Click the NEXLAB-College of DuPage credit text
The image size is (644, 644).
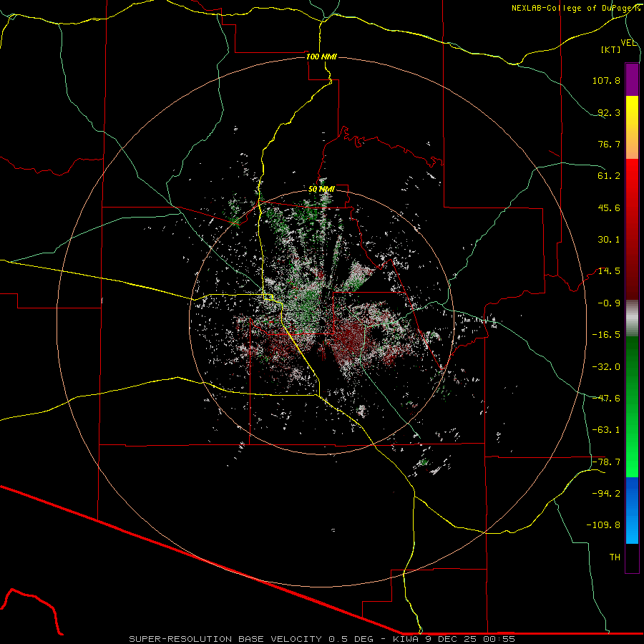575,8
